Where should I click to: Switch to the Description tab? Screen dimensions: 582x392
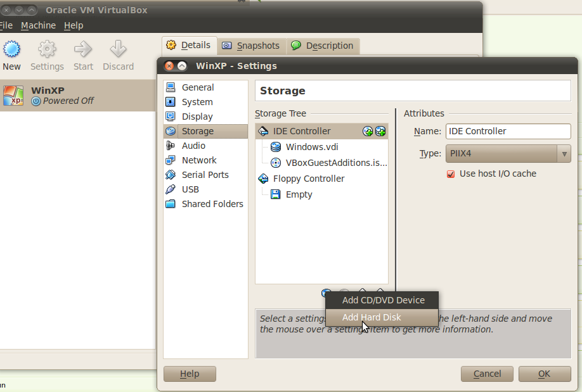pos(323,46)
